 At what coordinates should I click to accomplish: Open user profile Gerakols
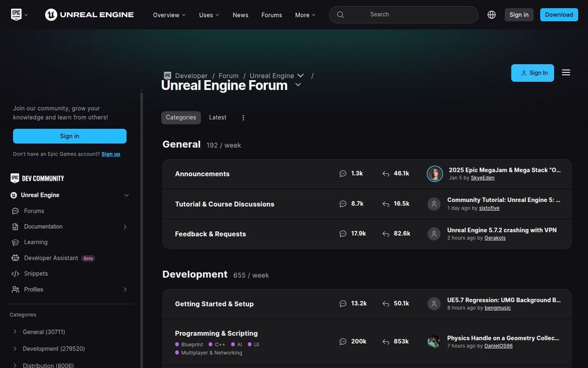(495, 238)
